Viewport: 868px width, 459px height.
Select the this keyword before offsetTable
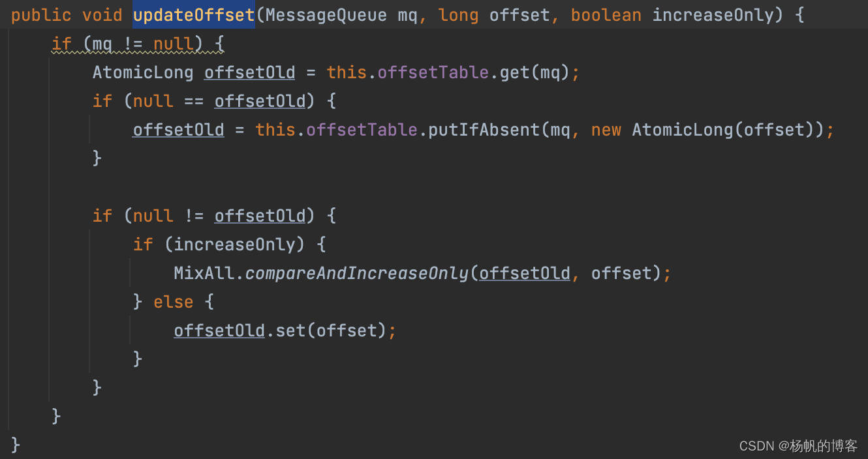346,72
